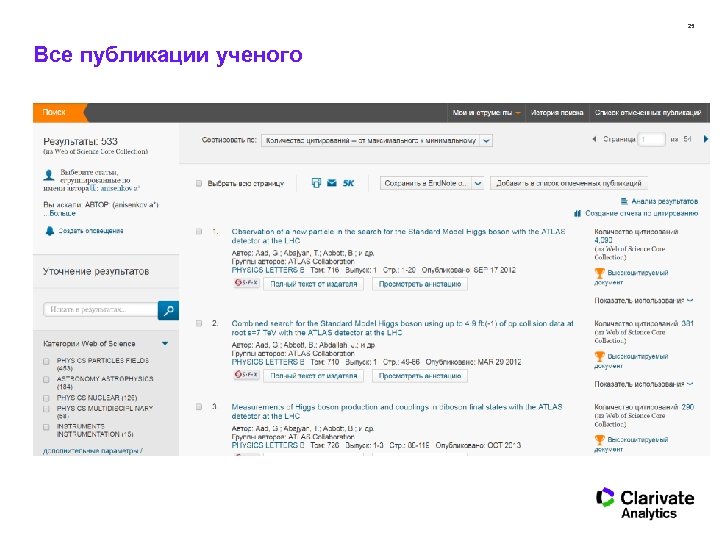Select checkbox for result 1
720x540 pixels.
tap(199, 231)
